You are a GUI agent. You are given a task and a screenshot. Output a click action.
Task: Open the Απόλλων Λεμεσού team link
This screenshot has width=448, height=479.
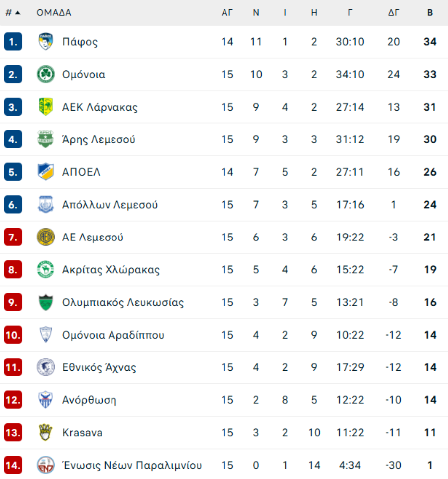110,205
